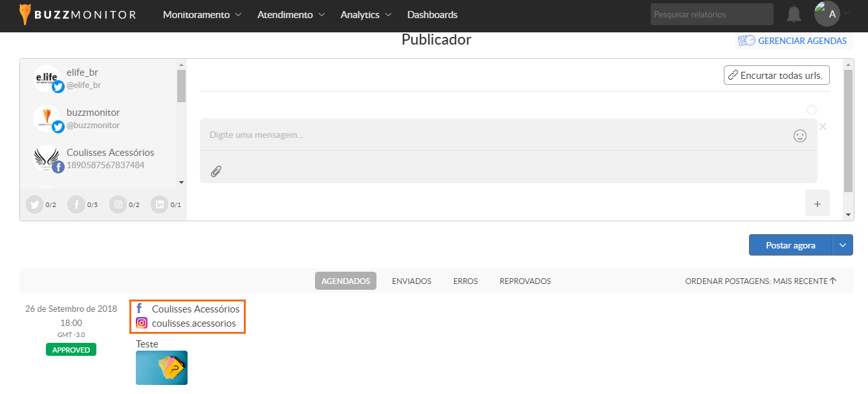Expand the Monitoramento menu
Viewport: 868px width, 394px height.
pyautogui.click(x=202, y=14)
